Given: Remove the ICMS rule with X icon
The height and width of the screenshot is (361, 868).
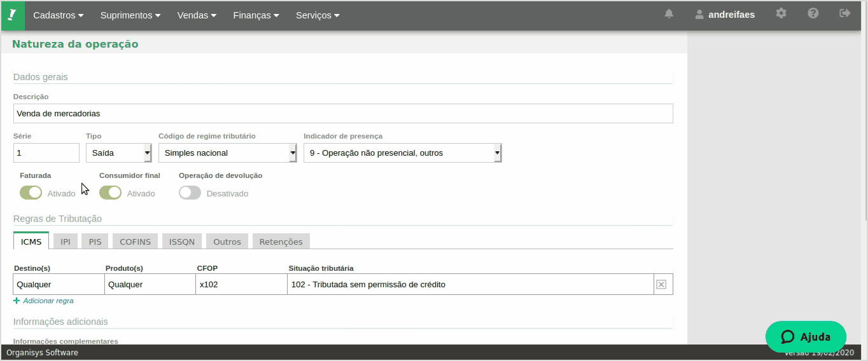Looking at the screenshot, I should [x=661, y=285].
